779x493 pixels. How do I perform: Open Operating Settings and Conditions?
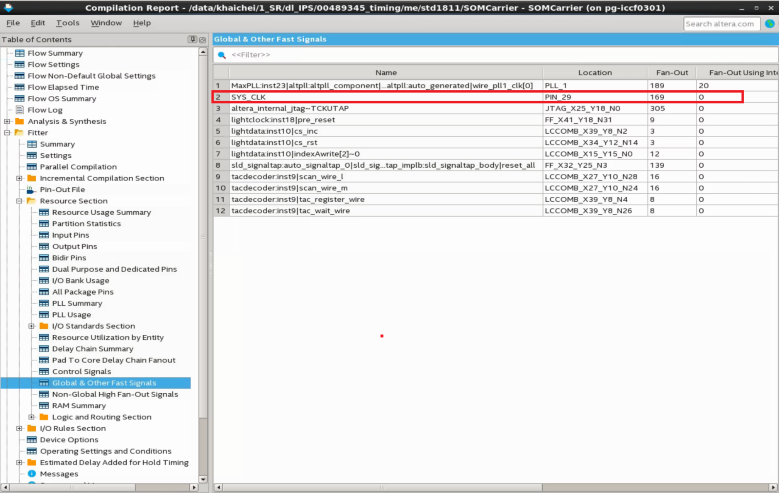tap(105, 451)
